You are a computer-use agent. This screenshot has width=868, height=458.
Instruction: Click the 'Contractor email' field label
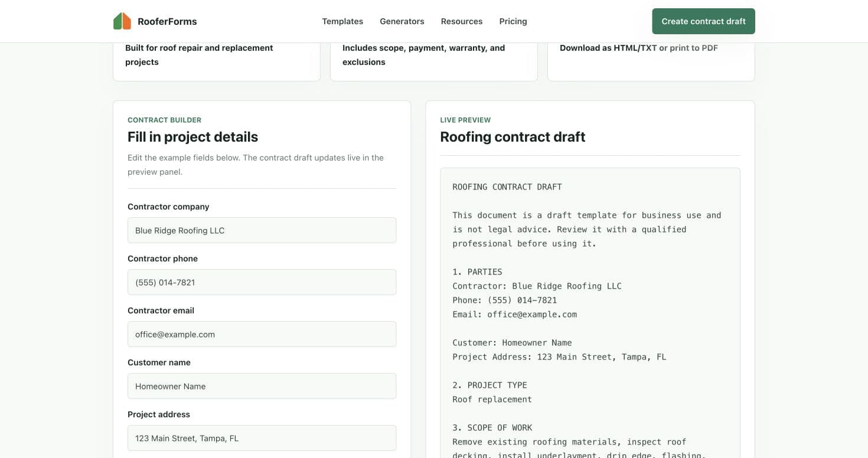coord(161,310)
